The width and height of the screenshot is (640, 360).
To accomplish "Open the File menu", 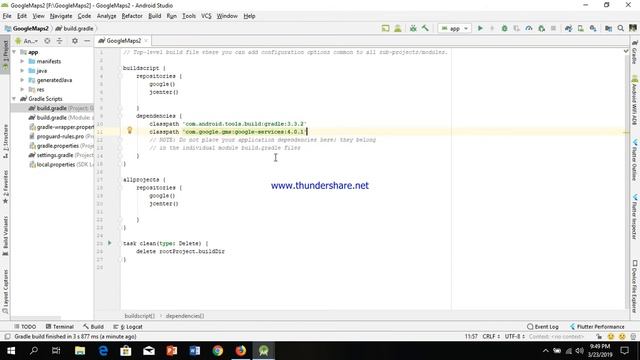I will click(7, 16).
